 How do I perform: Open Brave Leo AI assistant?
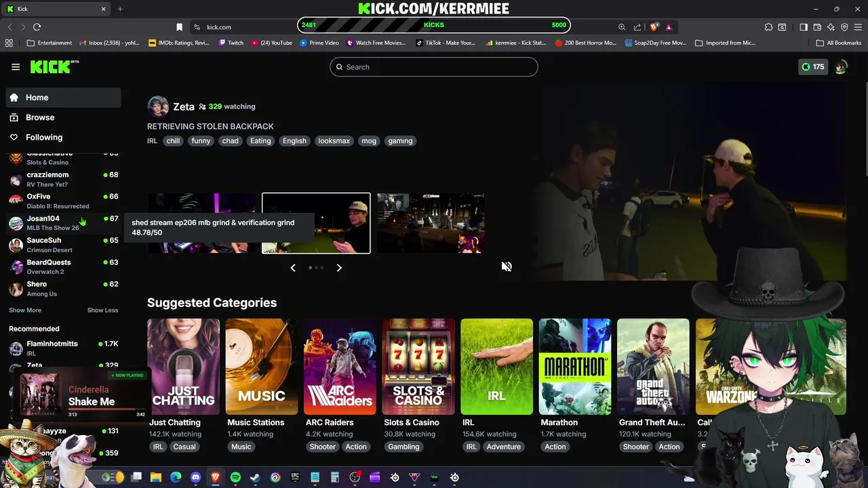[831, 27]
